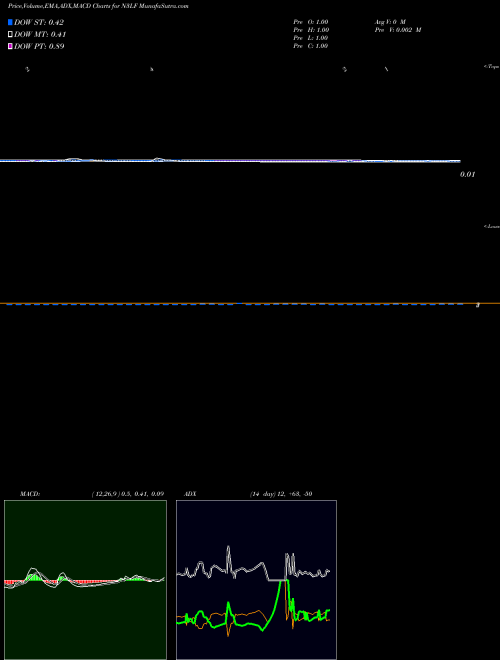Click the white DOW MT legend swatch
Viewport: 500px width, 660px height.
click(x=10, y=35)
